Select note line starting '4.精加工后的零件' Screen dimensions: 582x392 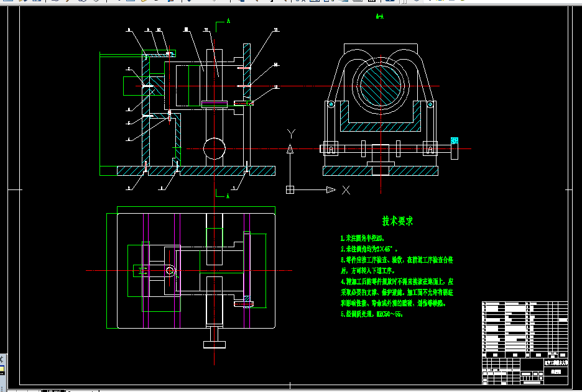(397, 281)
